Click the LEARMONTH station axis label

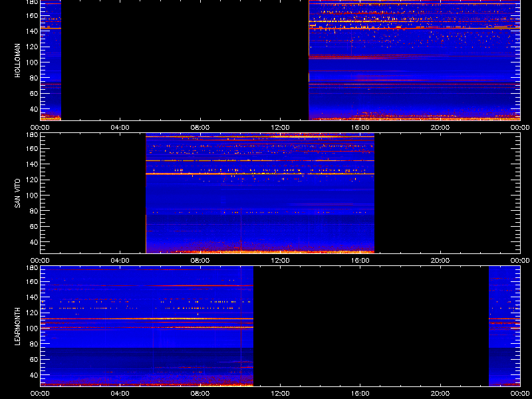tap(18, 327)
